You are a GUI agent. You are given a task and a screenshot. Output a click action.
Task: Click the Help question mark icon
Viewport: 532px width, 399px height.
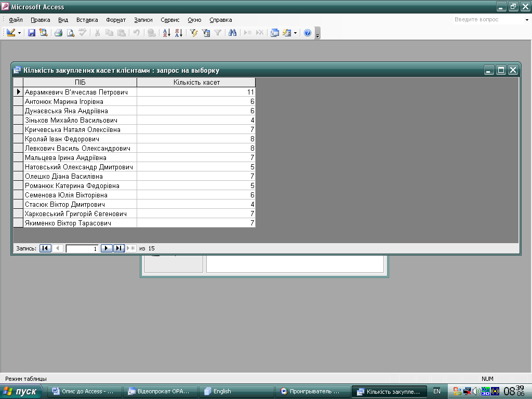pyautogui.click(x=308, y=33)
